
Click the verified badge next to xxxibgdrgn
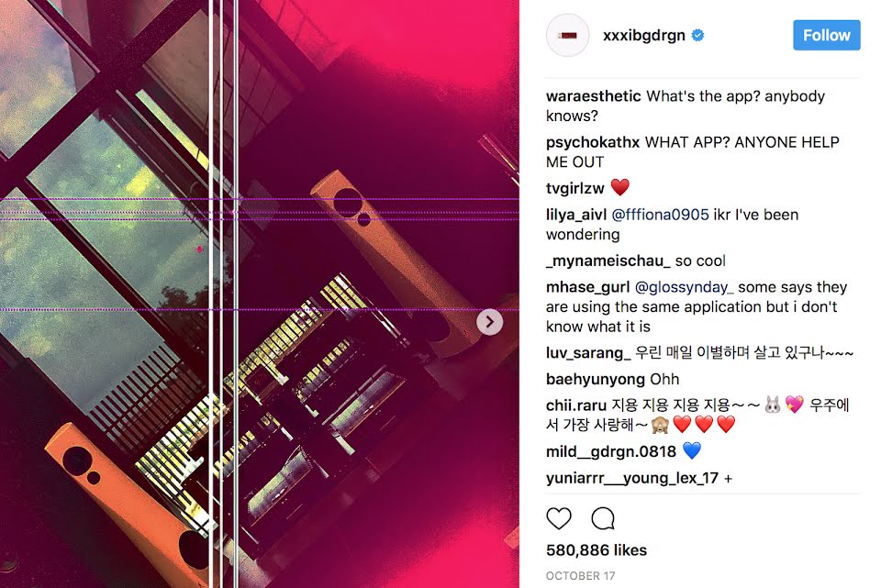[x=697, y=36]
